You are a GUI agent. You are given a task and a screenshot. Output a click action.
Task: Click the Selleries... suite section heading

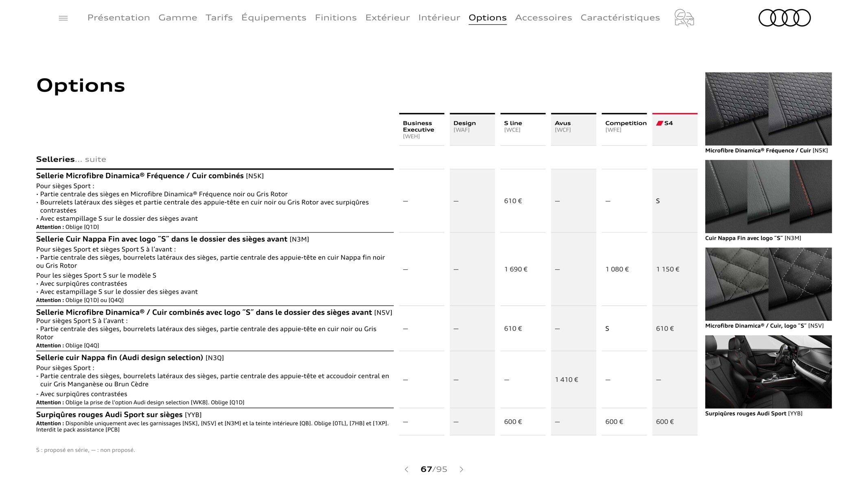pos(71,159)
